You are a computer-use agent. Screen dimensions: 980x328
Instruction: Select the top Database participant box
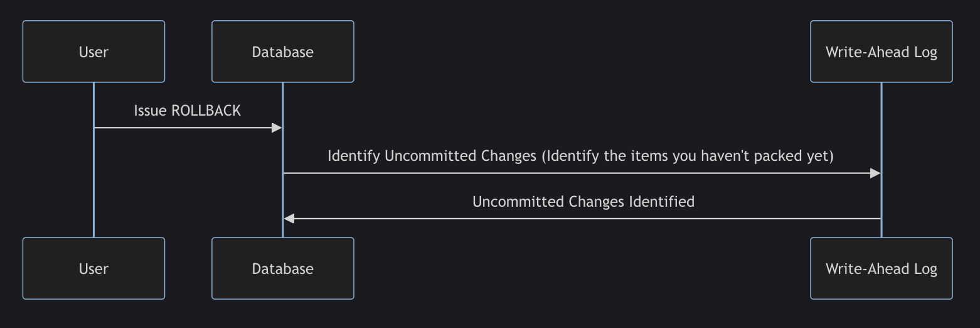pos(282,52)
